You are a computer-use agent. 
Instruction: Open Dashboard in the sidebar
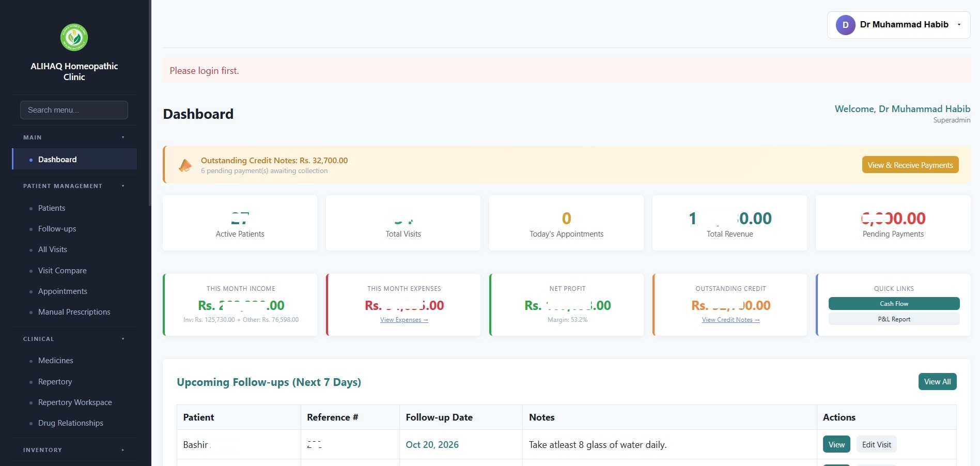[74, 159]
